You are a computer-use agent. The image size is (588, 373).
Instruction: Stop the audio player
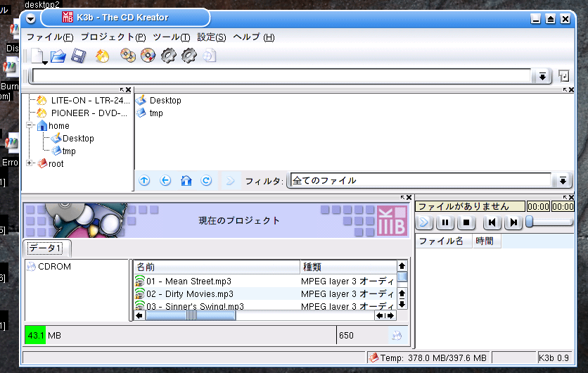pyautogui.click(x=466, y=222)
